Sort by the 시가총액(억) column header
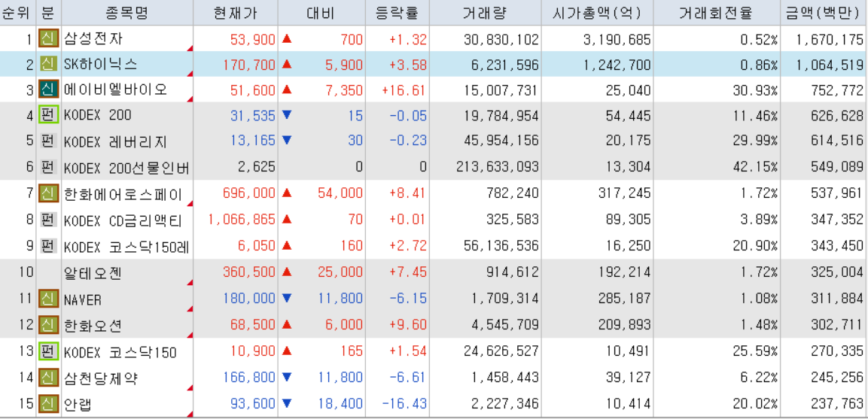868x419 pixels. [597, 13]
